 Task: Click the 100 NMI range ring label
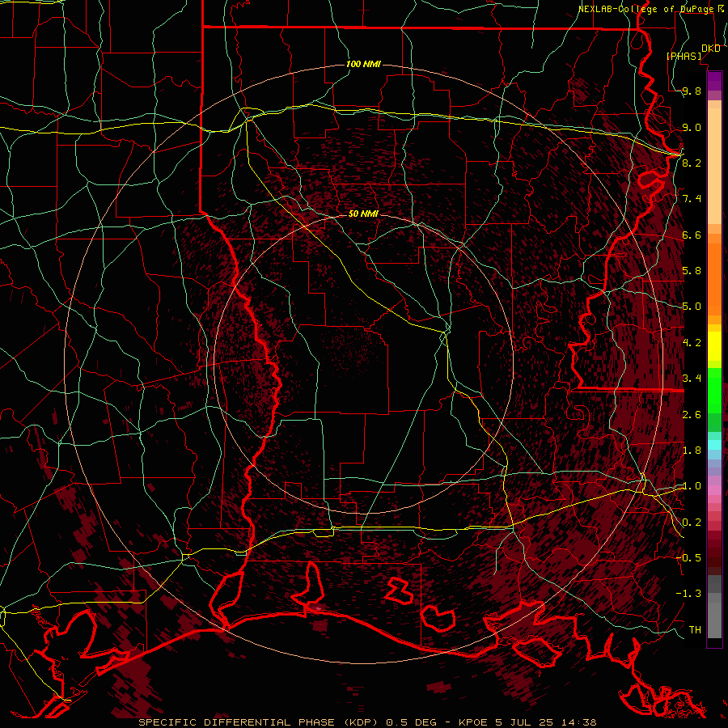(363, 64)
